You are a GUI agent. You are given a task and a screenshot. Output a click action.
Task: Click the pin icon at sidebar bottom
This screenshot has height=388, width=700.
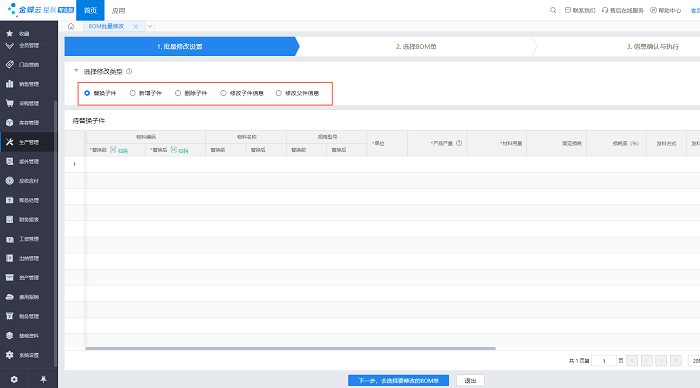click(x=43, y=379)
